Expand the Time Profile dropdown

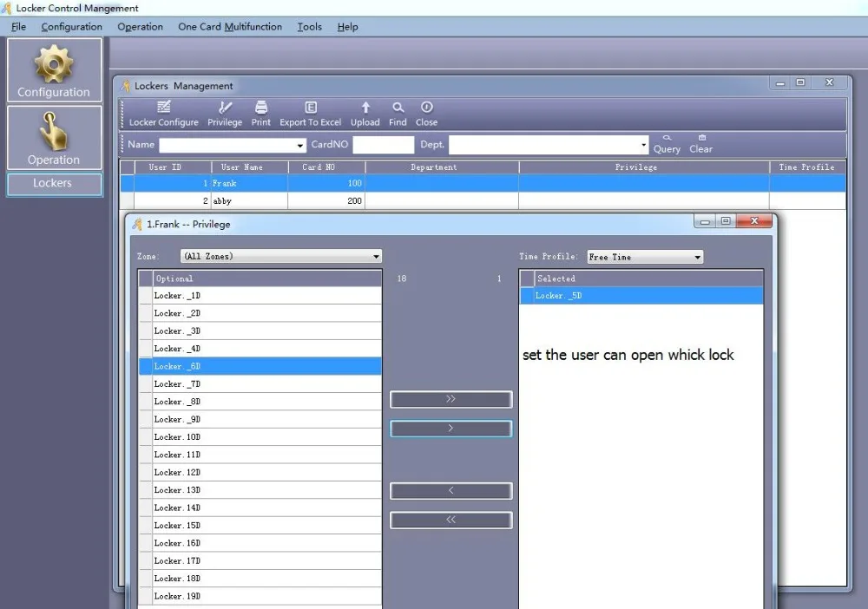click(698, 257)
